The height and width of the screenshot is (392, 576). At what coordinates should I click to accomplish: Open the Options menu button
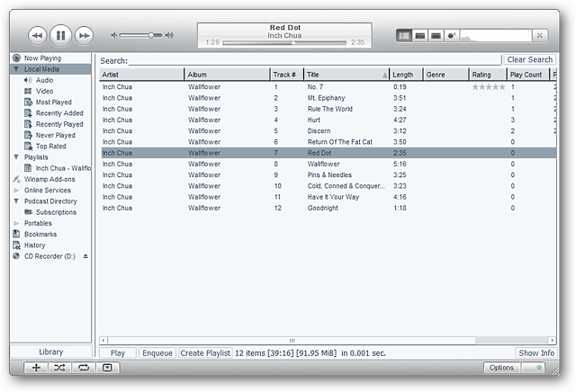[501, 368]
